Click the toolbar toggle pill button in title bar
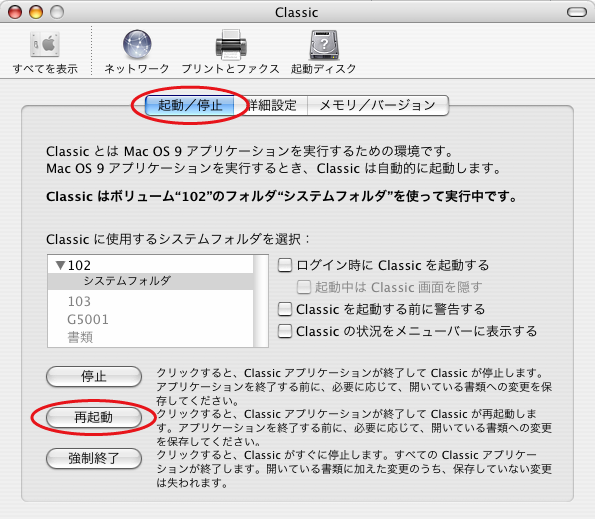Image resolution: width=595 pixels, height=519 pixels. pos(577,12)
